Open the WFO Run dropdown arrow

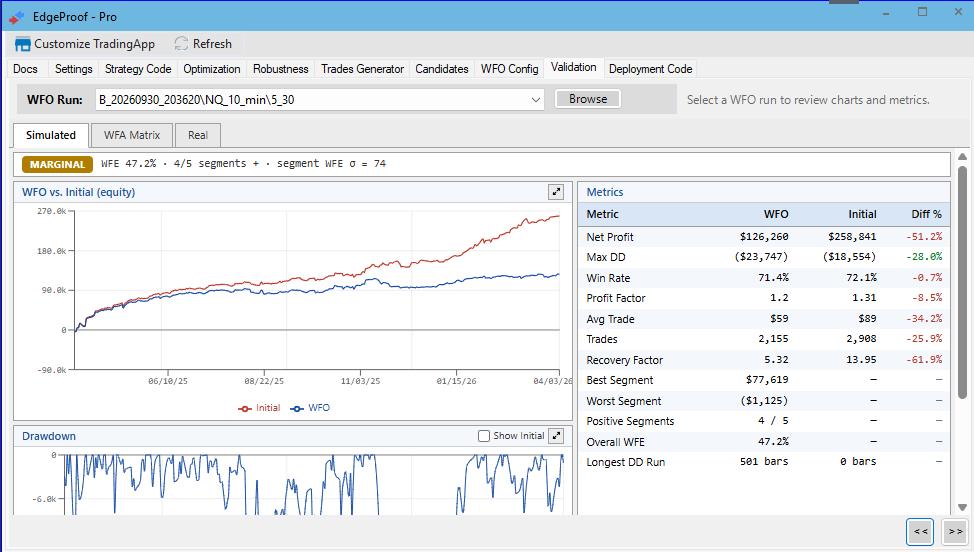point(535,100)
